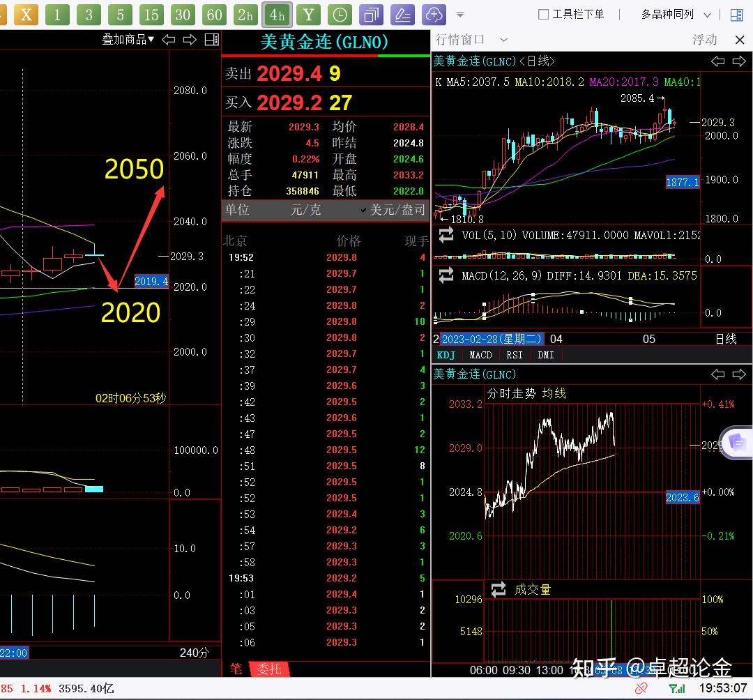The width and height of the screenshot is (753, 700).
Task: Click right arrow in the time-sharing chart header
Action: coord(739,374)
